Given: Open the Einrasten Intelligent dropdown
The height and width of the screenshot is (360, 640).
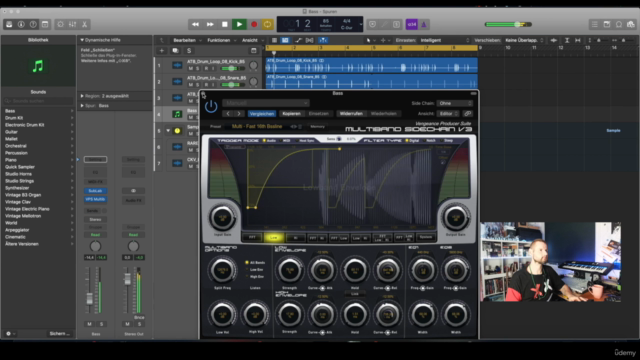Looking at the screenshot, I should click(445, 40).
